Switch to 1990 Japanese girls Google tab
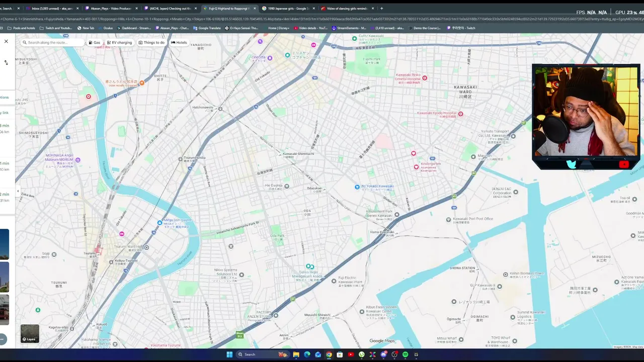644x362 pixels. [x=289, y=8]
